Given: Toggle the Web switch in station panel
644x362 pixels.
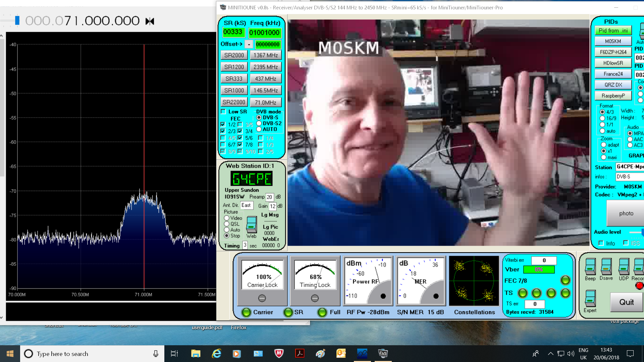Looking at the screenshot, I should [x=252, y=224].
